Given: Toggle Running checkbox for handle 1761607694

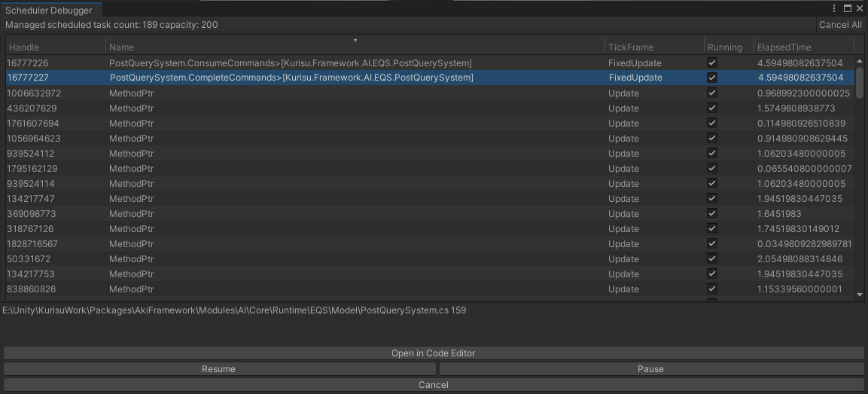Looking at the screenshot, I should (x=712, y=123).
